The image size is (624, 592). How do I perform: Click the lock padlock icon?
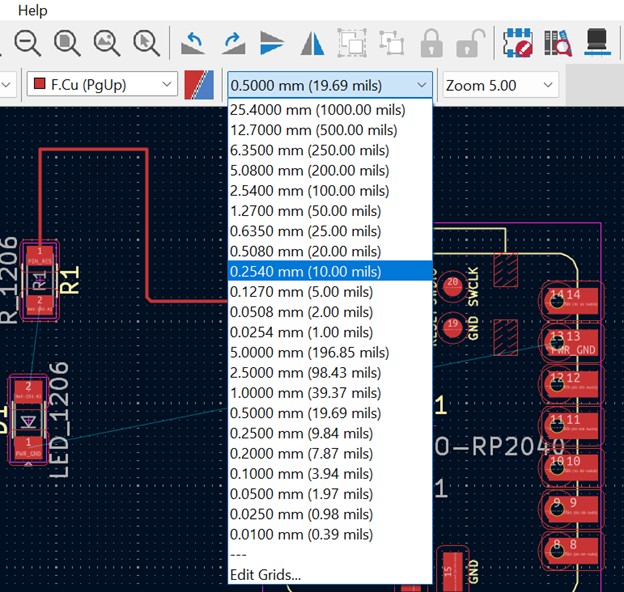tap(432, 42)
